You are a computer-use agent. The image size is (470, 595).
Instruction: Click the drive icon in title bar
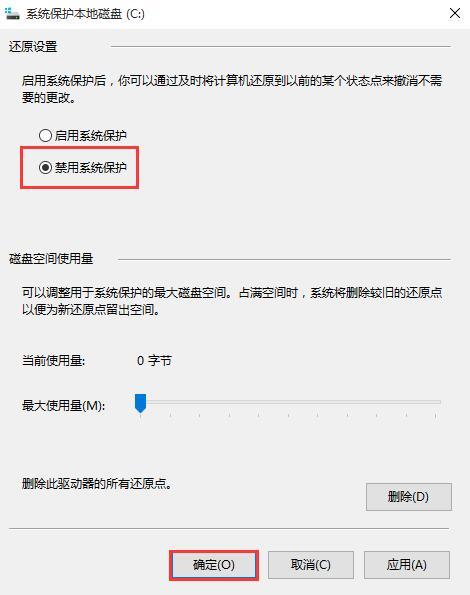pyautogui.click(x=11, y=14)
